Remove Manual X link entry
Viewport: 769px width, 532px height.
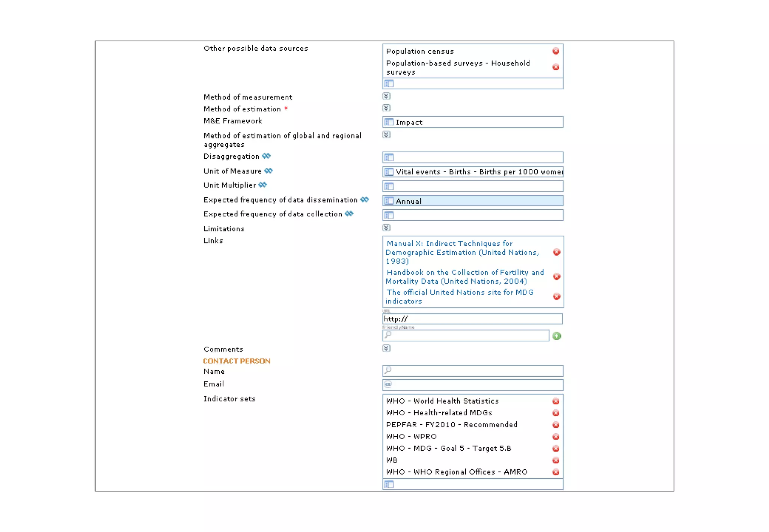(x=556, y=252)
